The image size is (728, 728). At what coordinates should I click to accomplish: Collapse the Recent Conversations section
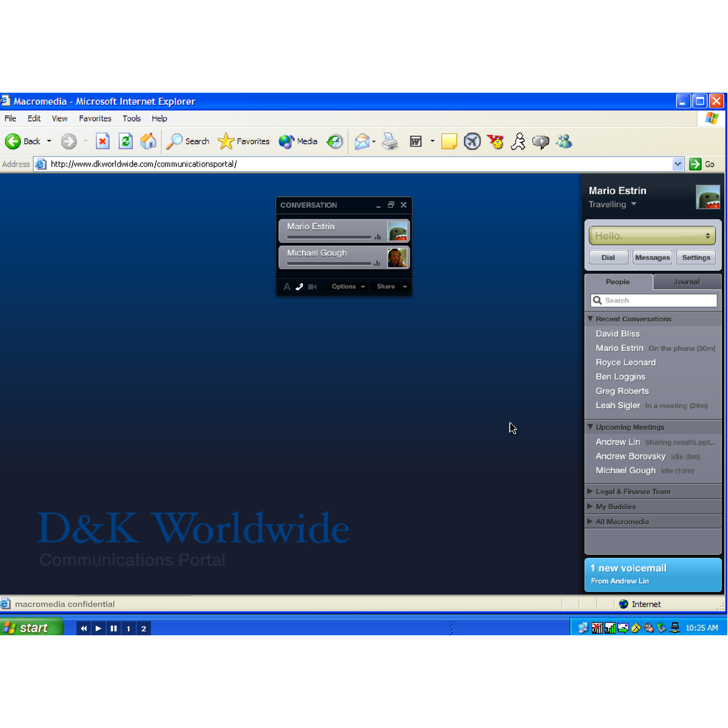pos(590,319)
